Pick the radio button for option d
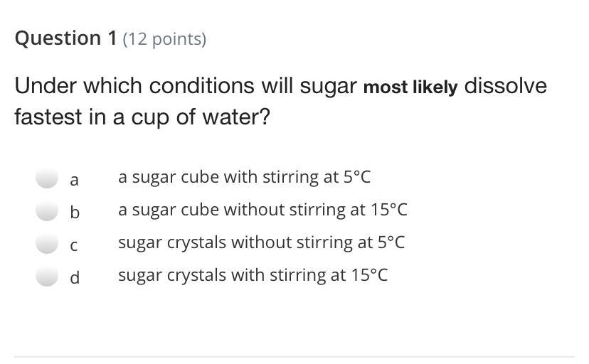 pyautogui.click(x=47, y=277)
